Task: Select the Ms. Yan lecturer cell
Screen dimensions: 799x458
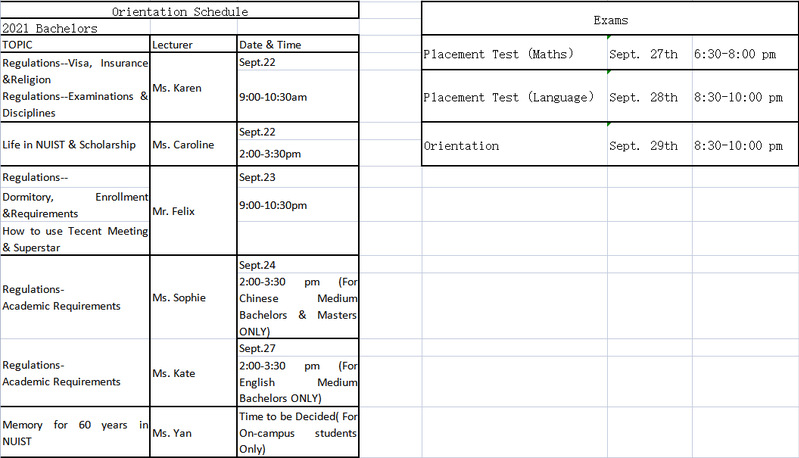Action: tap(193, 433)
